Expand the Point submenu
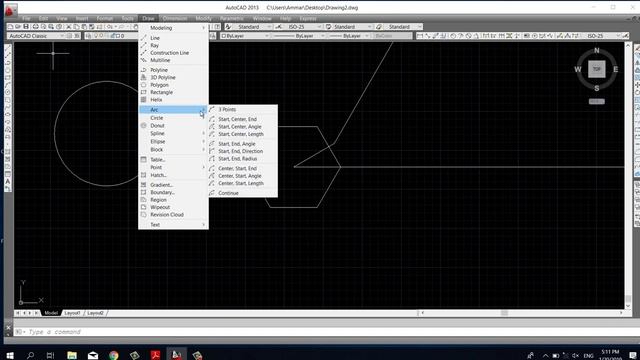 coord(173,167)
